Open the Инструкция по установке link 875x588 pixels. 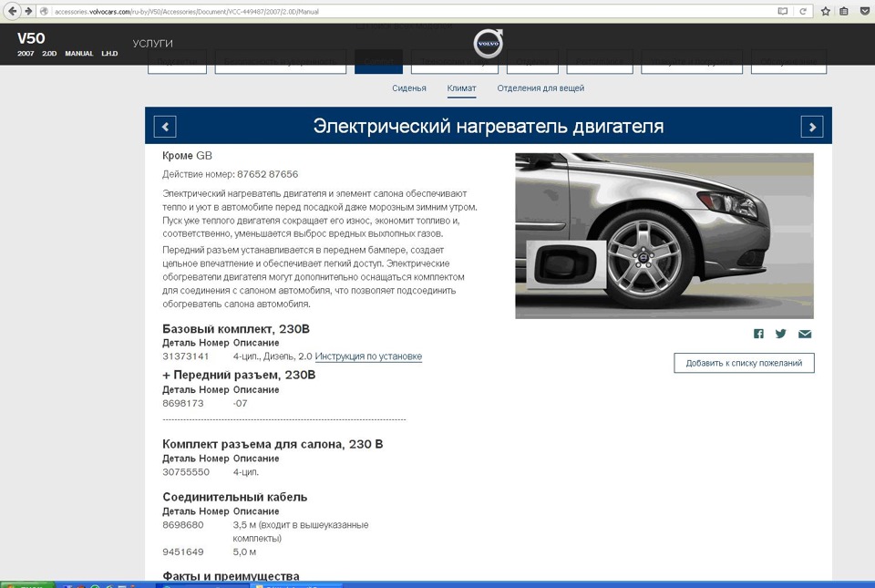point(368,356)
